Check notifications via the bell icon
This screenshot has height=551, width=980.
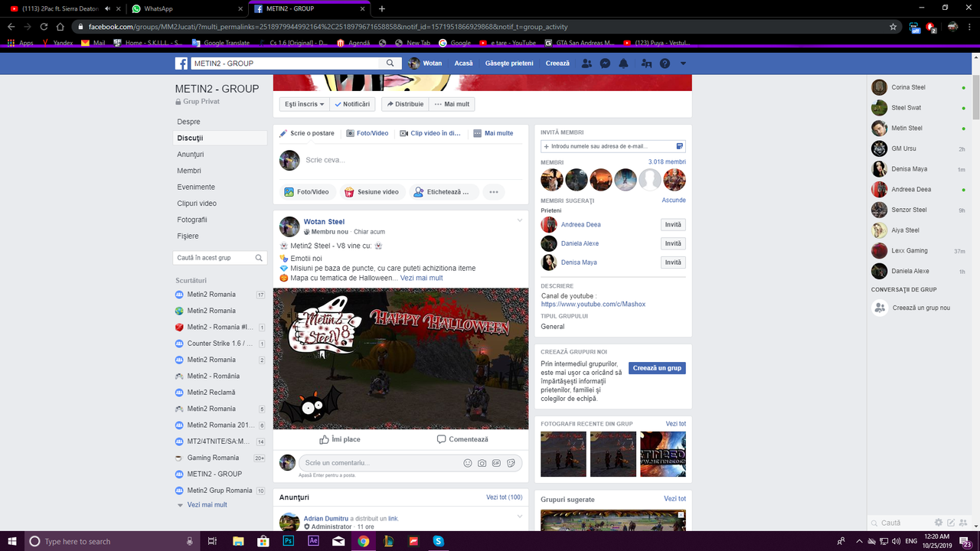tap(623, 63)
